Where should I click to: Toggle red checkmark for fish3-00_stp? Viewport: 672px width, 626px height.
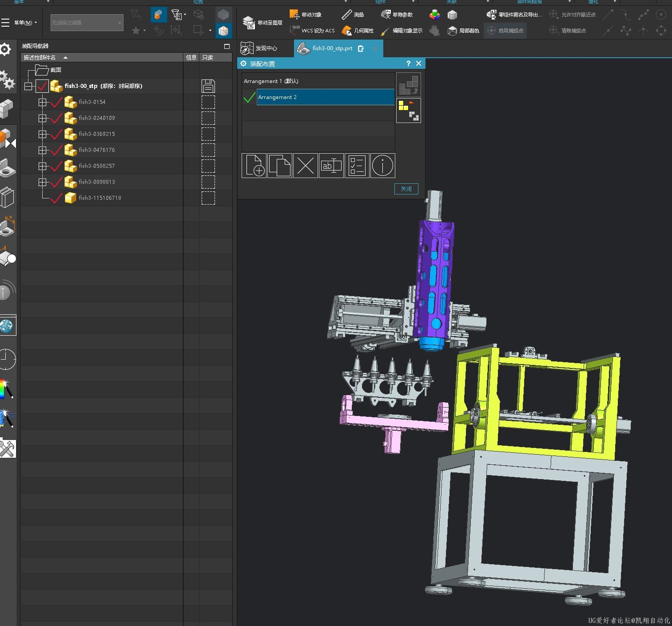coord(42,86)
